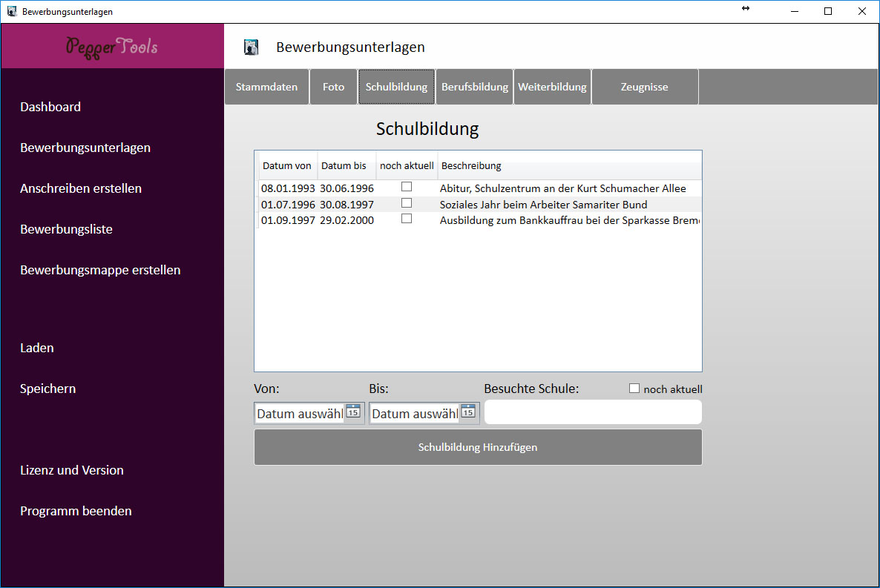
Task: Click the Bewerbungsunterlagen header portrait icon
Action: point(251,47)
